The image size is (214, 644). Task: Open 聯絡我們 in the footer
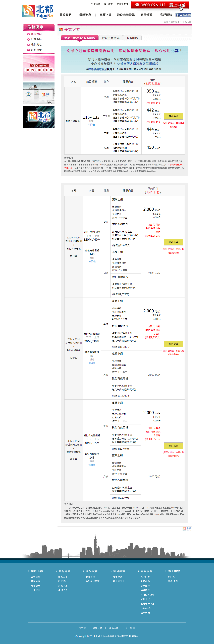point(145,613)
